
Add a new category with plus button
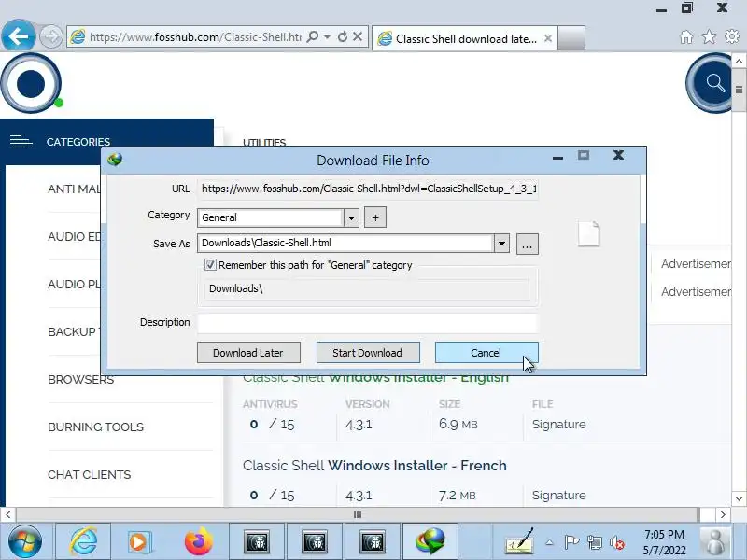(375, 217)
